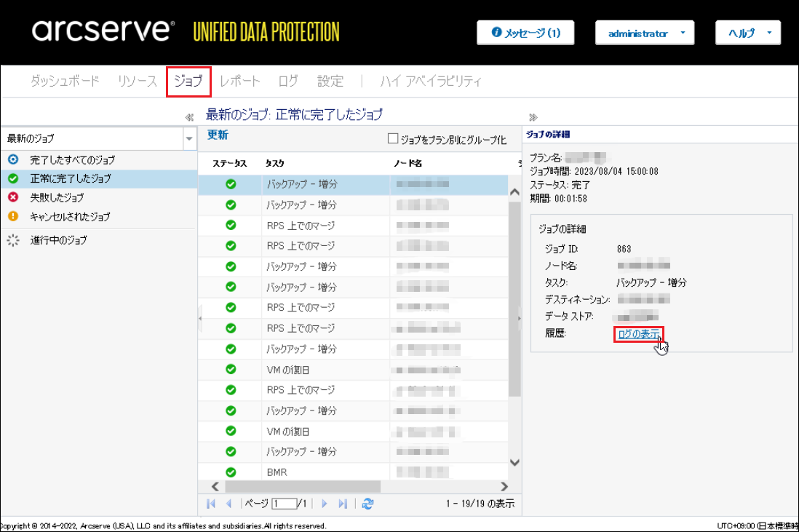Click the right splitter collapse handle

pos(520,318)
